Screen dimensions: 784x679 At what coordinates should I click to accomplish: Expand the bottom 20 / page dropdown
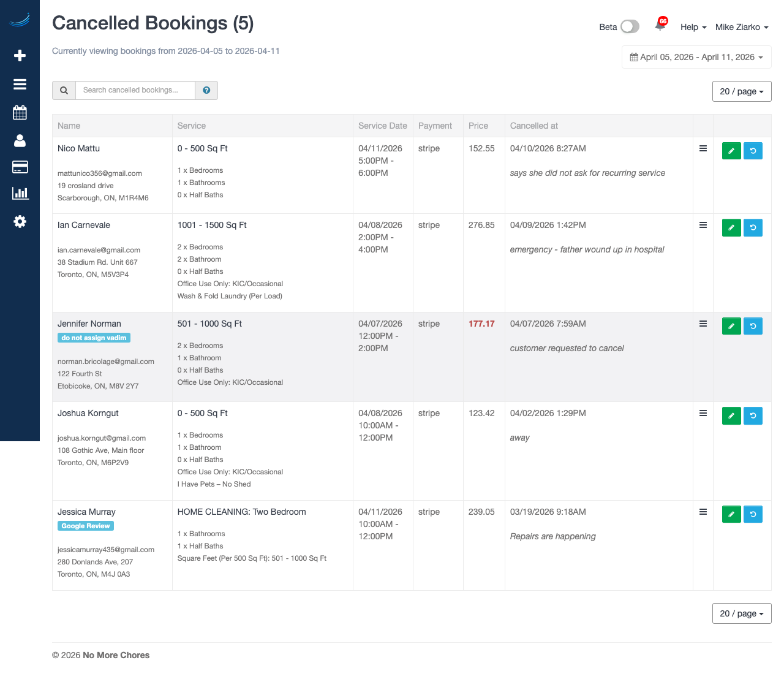[x=741, y=613]
